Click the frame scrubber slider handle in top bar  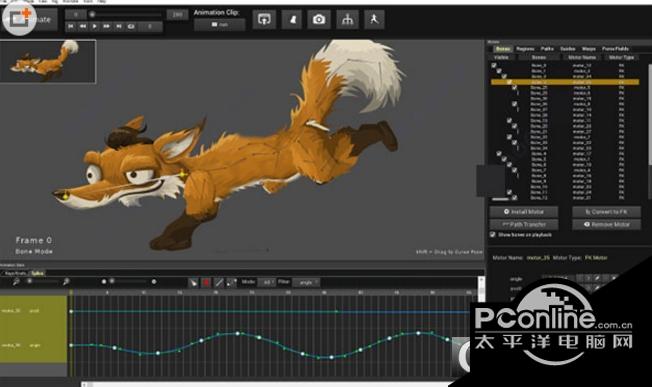click(x=92, y=15)
